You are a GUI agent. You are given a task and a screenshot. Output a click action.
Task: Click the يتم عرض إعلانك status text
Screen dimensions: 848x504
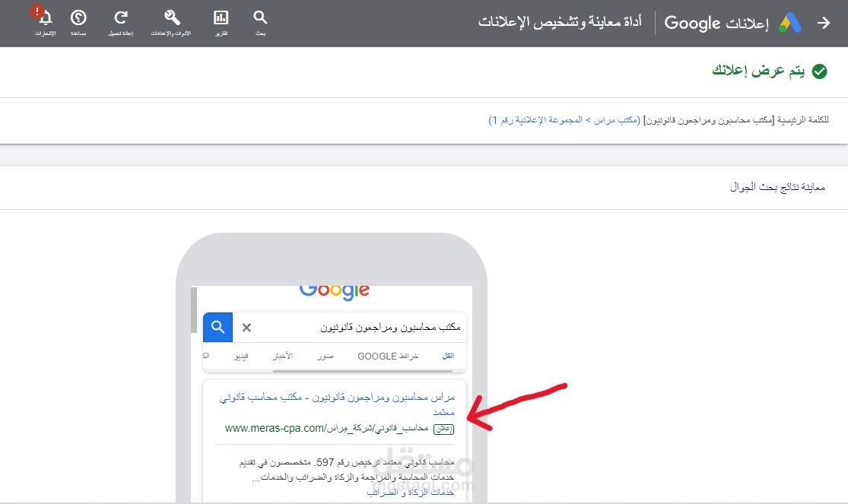click(x=758, y=71)
